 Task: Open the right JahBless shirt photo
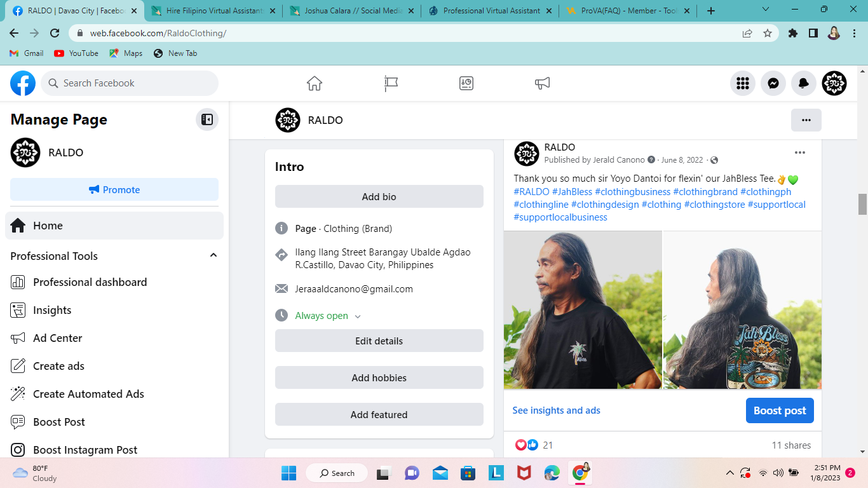742,309
